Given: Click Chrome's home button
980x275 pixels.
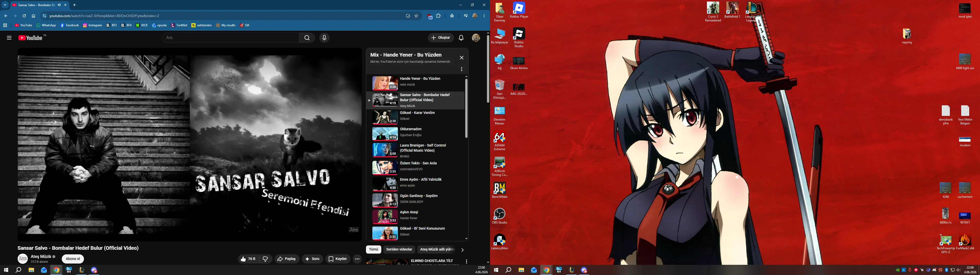Looking at the screenshot, I should (x=33, y=16).
